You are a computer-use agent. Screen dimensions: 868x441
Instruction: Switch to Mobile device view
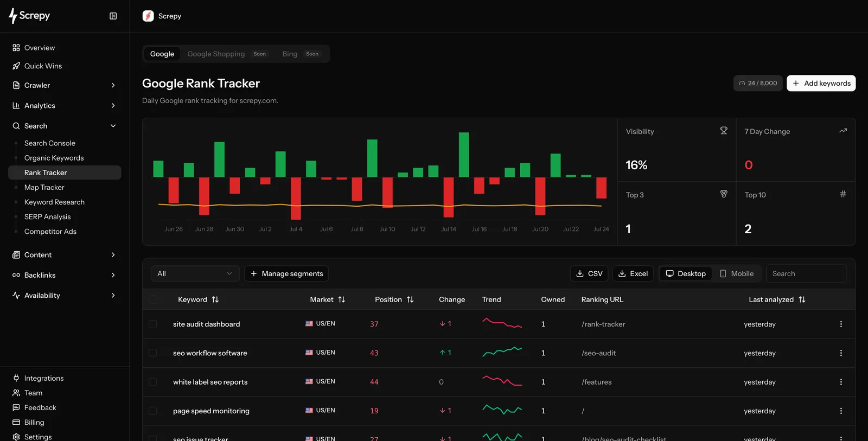(737, 274)
